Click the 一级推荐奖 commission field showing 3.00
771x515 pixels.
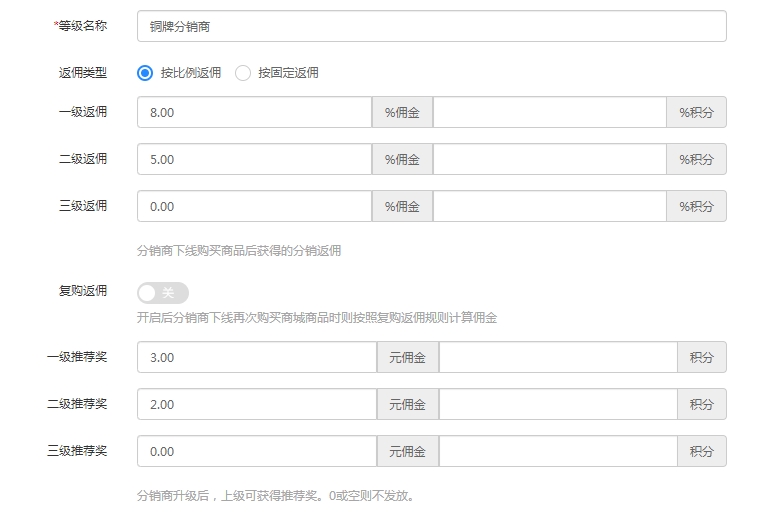pos(256,358)
